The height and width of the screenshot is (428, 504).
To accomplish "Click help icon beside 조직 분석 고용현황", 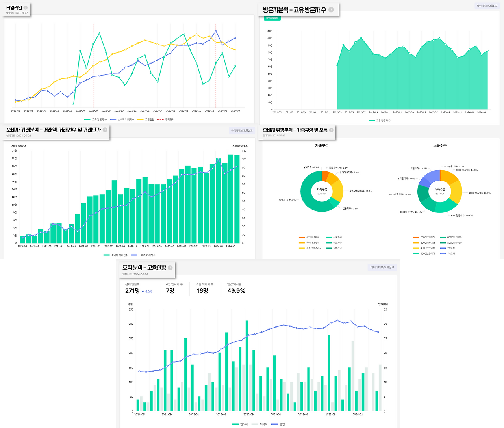I will pos(170,268).
